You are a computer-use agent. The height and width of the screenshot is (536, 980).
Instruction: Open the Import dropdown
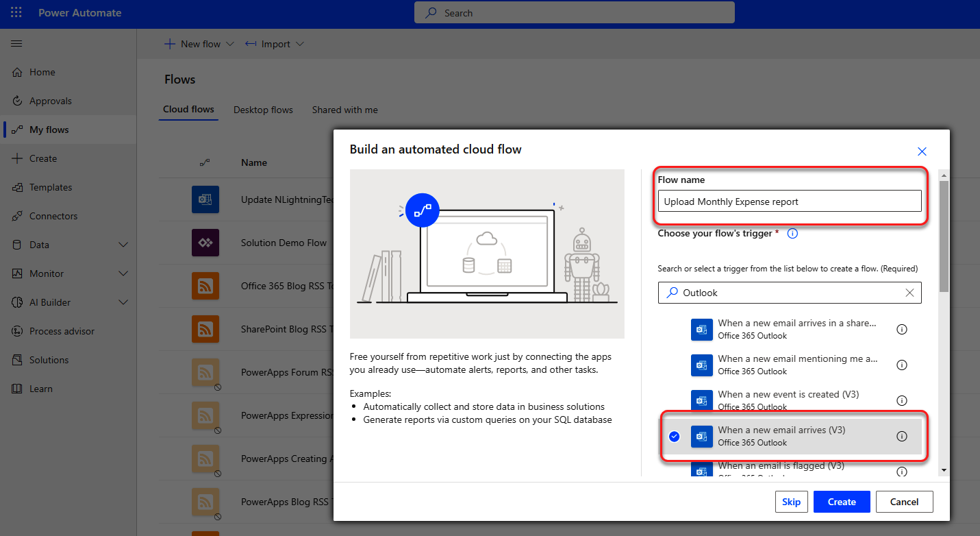click(x=275, y=44)
